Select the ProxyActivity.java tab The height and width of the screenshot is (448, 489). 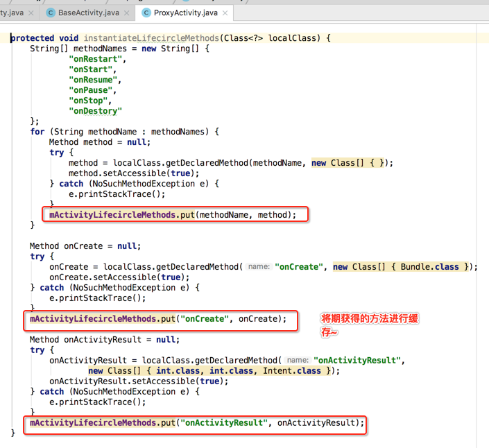click(x=186, y=12)
